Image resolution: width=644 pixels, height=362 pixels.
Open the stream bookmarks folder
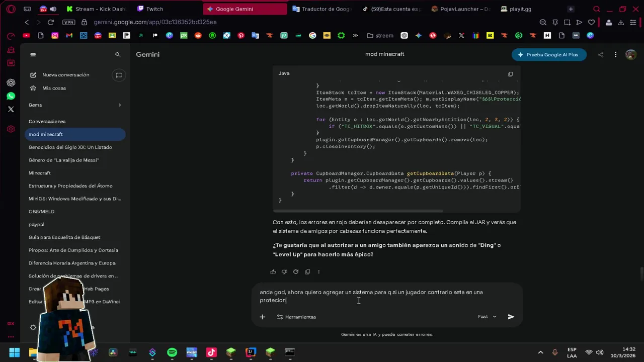click(380, 35)
